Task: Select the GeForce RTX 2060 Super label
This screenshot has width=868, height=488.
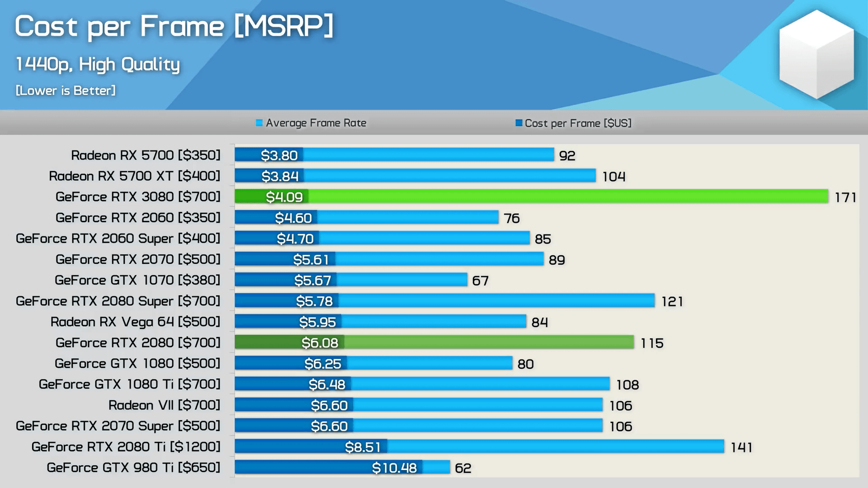Action: point(118,239)
